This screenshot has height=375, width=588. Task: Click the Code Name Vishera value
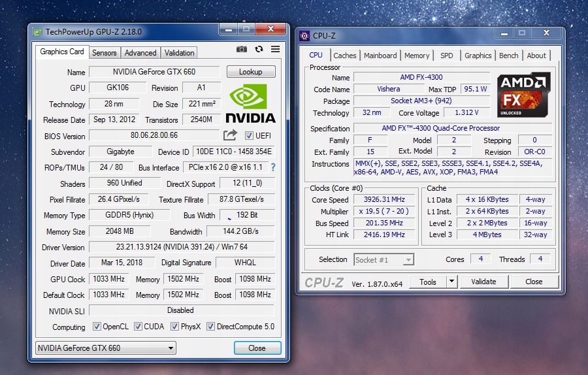389,89
